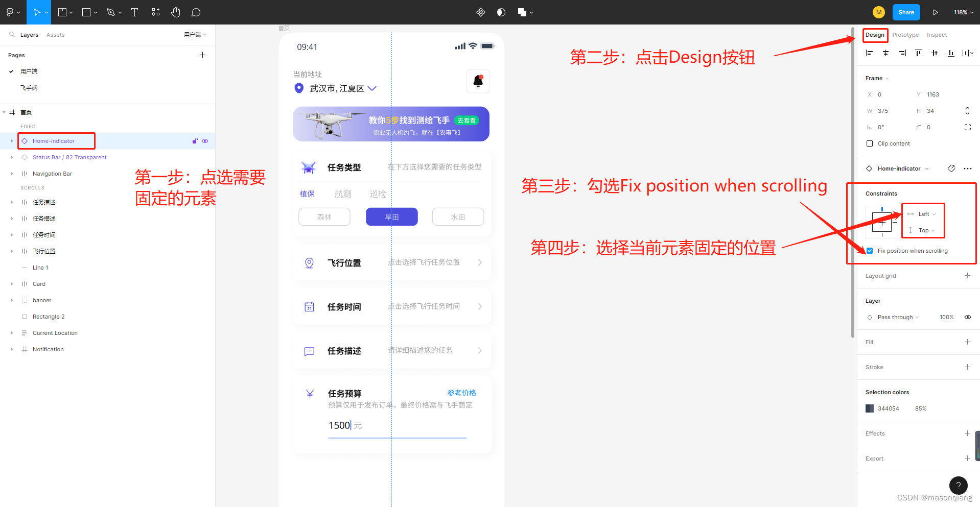This screenshot has width=980, height=507.
Task: Enable the Clip content checkbox
Action: point(870,143)
